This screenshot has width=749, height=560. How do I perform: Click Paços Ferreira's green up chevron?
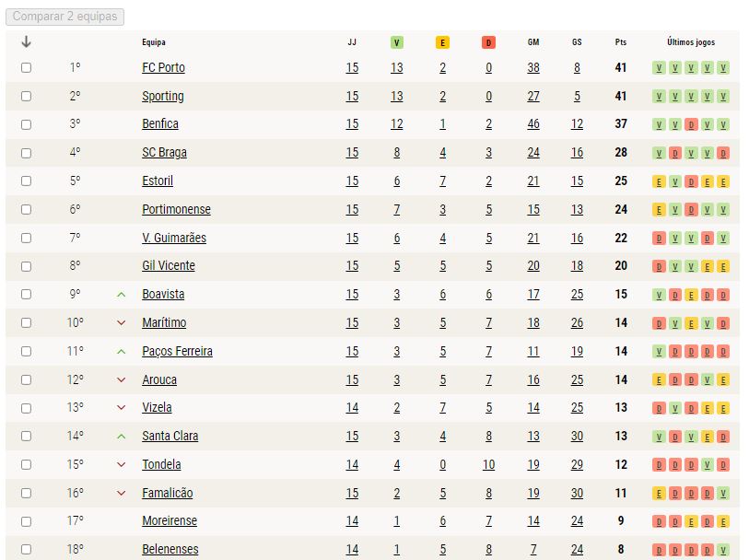(x=122, y=351)
